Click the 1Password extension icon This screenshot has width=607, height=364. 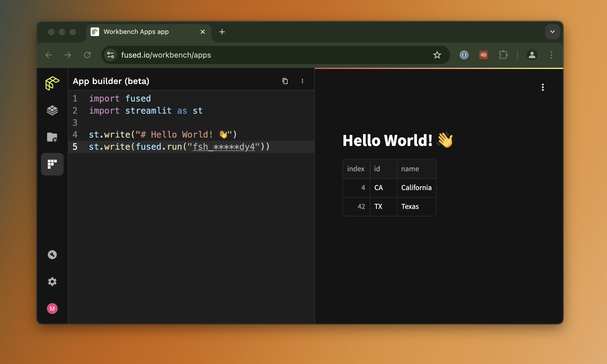464,55
